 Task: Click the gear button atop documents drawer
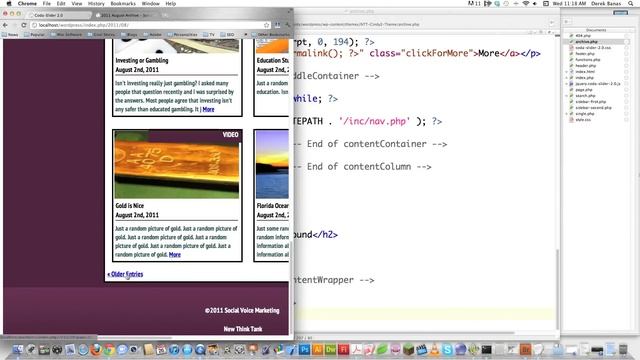pos(566,22)
